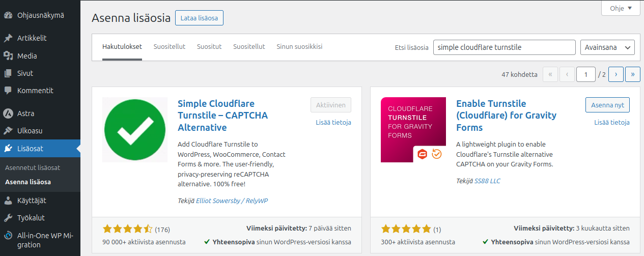Click the star rating with 176 reviews
The height and width of the screenshot is (256, 644).
[127, 229]
